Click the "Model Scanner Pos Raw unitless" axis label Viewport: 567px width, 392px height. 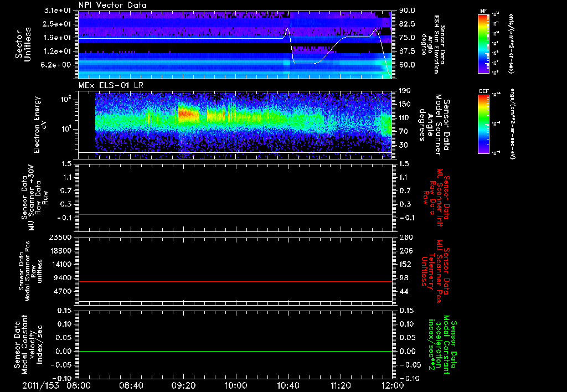(x=30, y=271)
